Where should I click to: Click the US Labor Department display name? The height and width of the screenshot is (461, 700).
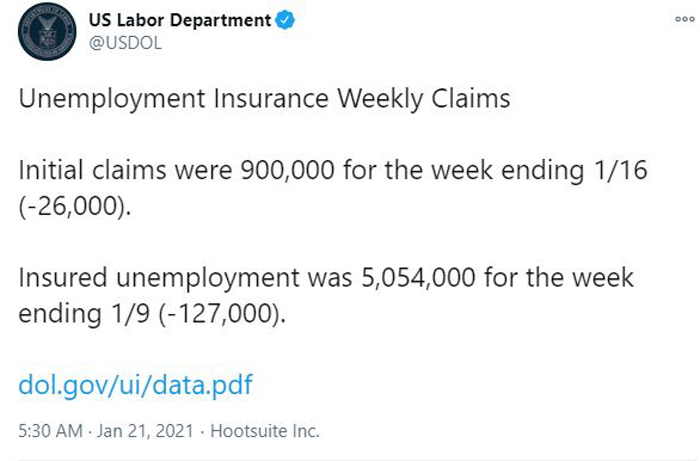pyautogui.click(x=180, y=20)
